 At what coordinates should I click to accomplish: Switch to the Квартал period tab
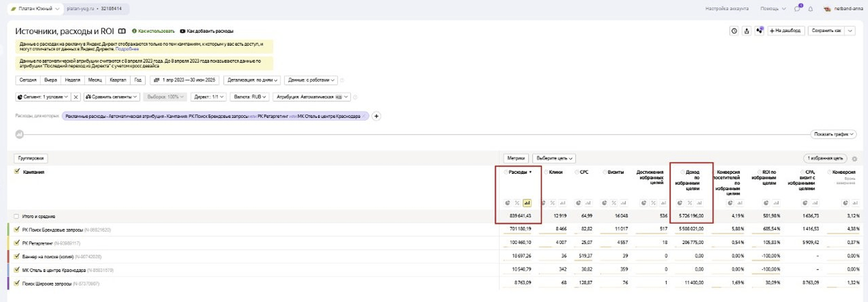[118, 80]
